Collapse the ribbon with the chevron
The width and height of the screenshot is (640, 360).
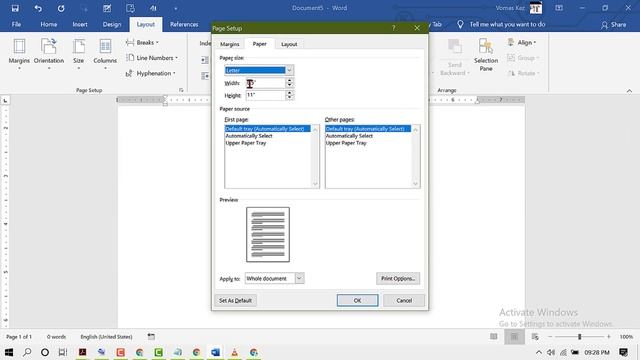(629, 91)
